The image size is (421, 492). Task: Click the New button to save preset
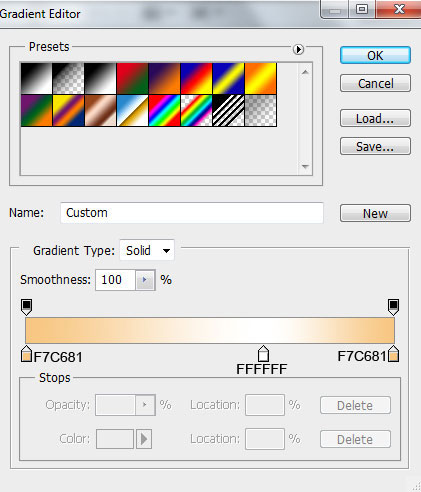[375, 213]
